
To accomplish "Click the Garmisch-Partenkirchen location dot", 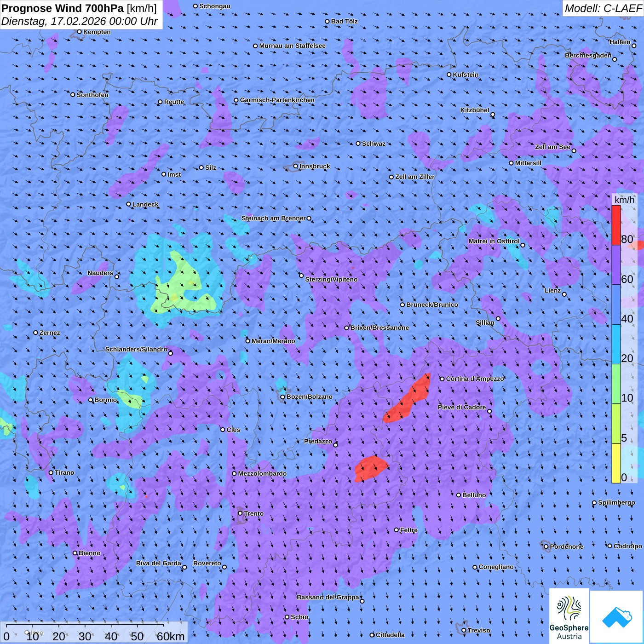I will (x=236, y=100).
